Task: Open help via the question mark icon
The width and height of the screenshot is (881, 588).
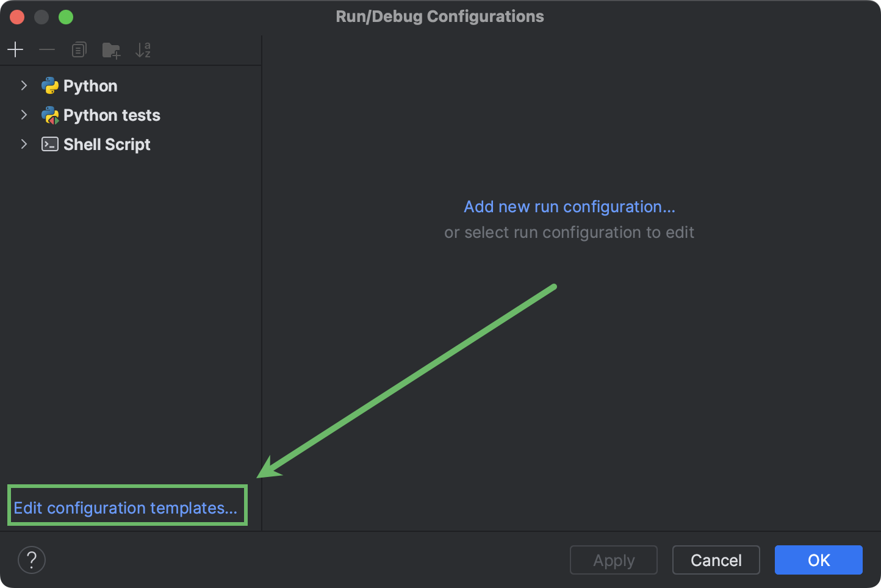Action: coord(32,559)
